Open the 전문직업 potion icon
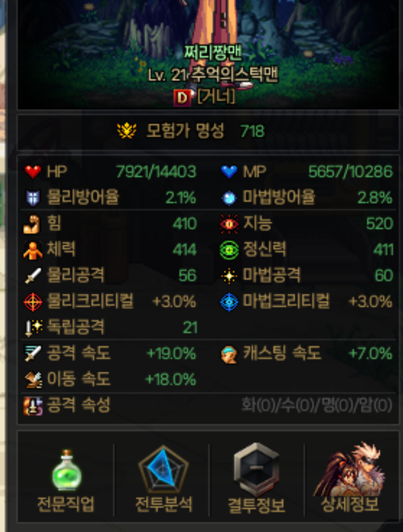 pyautogui.click(x=67, y=470)
